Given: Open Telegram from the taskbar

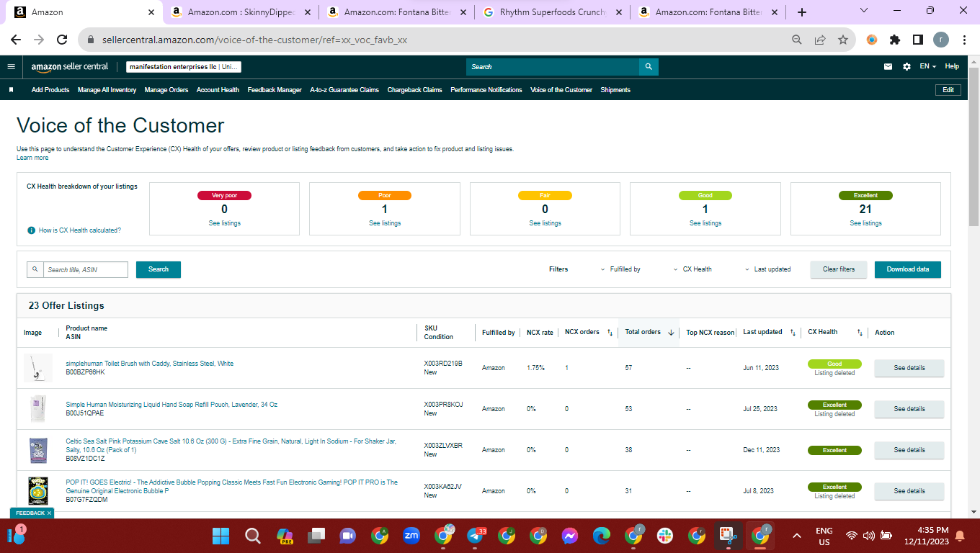Looking at the screenshot, I should [476, 536].
